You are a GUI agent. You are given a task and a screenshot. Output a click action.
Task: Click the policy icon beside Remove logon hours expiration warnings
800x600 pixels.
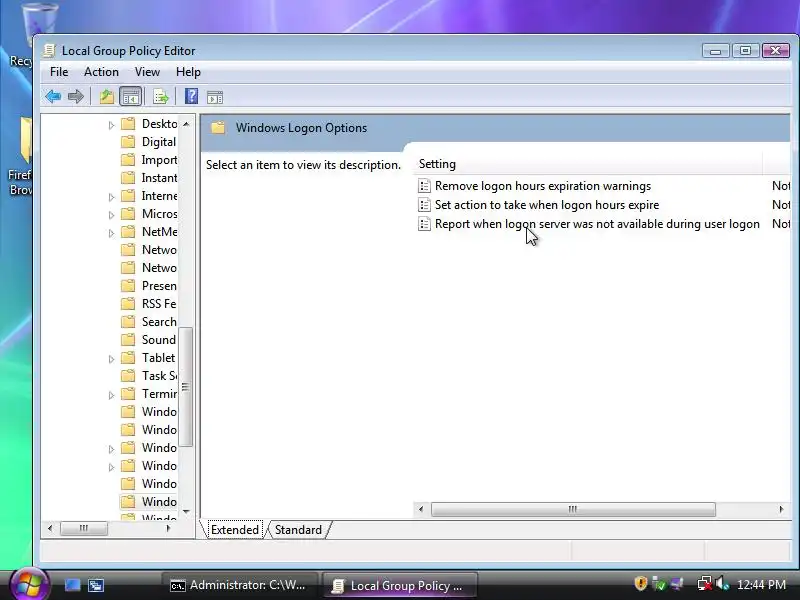(424, 186)
